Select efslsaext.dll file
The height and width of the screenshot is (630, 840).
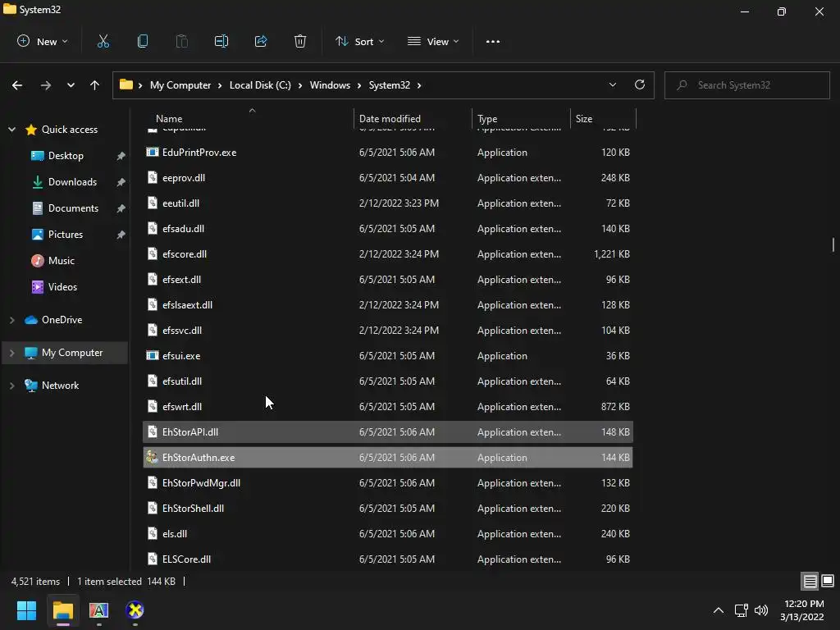tap(388, 305)
